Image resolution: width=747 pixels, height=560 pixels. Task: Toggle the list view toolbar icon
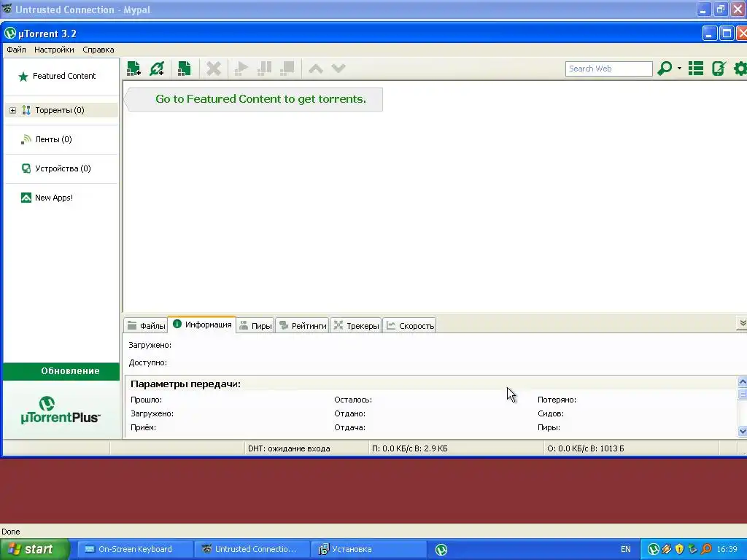click(x=696, y=69)
